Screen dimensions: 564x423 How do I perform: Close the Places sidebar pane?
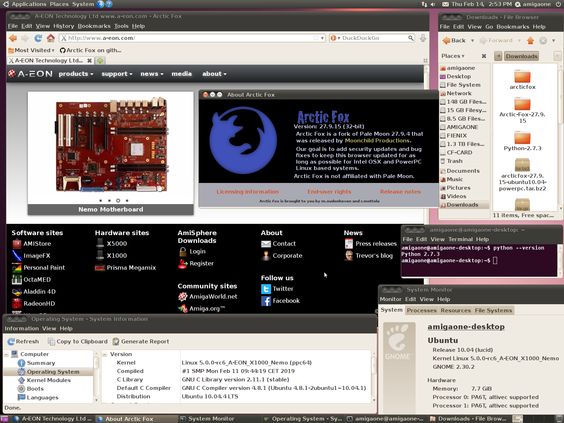(484, 56)
